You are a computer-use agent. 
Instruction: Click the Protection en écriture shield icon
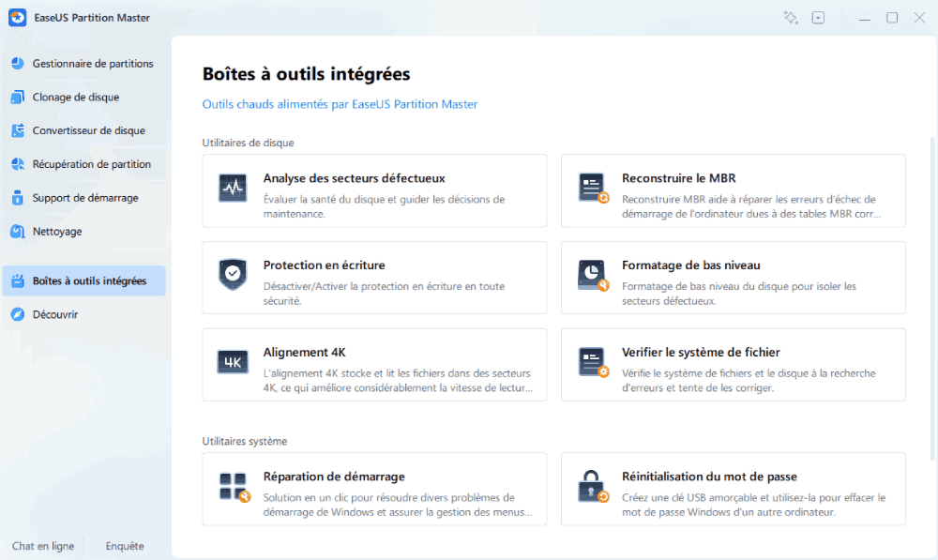tap(233, 274)
